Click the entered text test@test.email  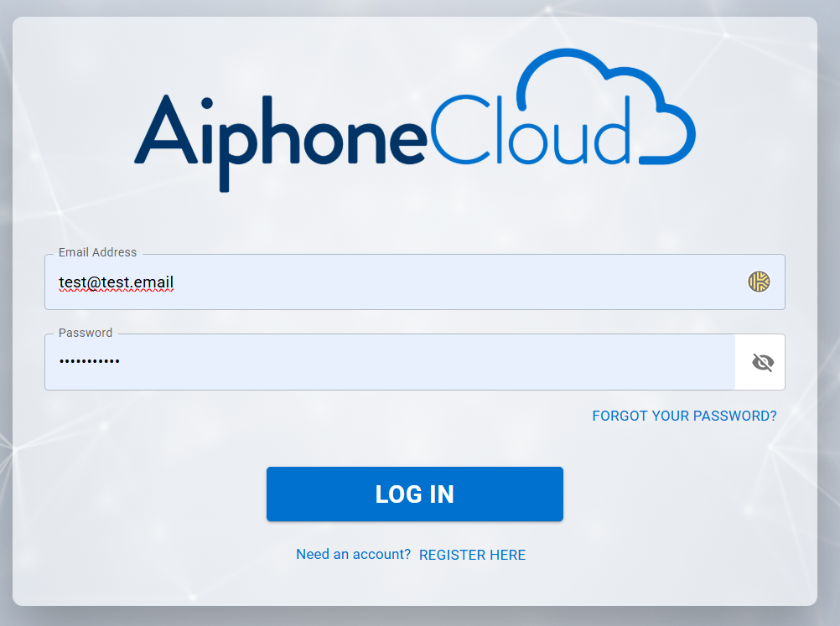pos(116,282)
